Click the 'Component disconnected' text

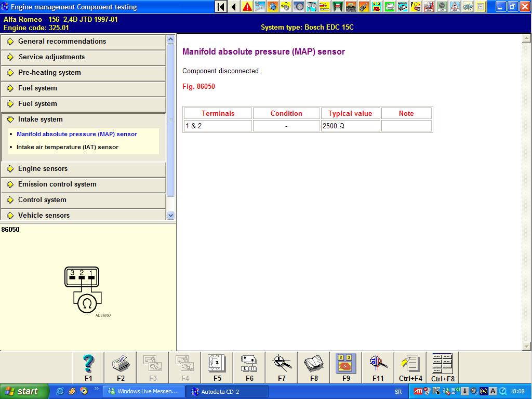click(220, 71)
